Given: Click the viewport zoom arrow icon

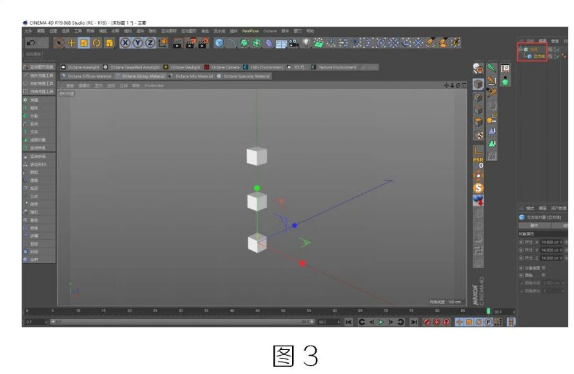Looking at the screenshot, I should [452, 85].
